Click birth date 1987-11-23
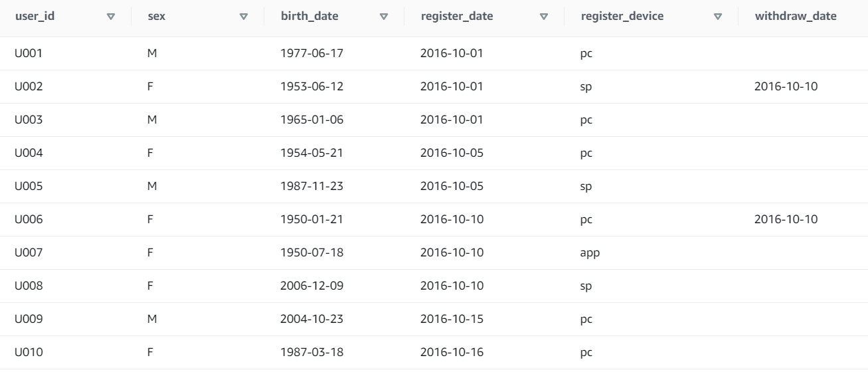868x384 pixels. (x=312, y=186)
